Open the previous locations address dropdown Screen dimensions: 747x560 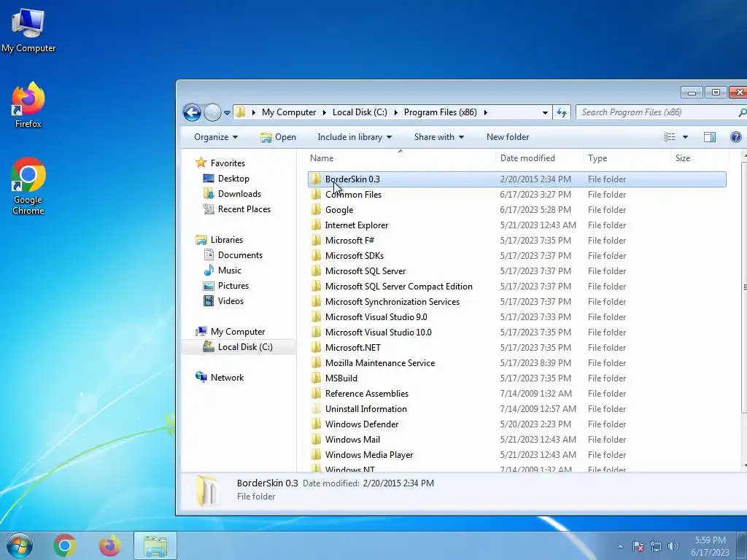[544, 113]
